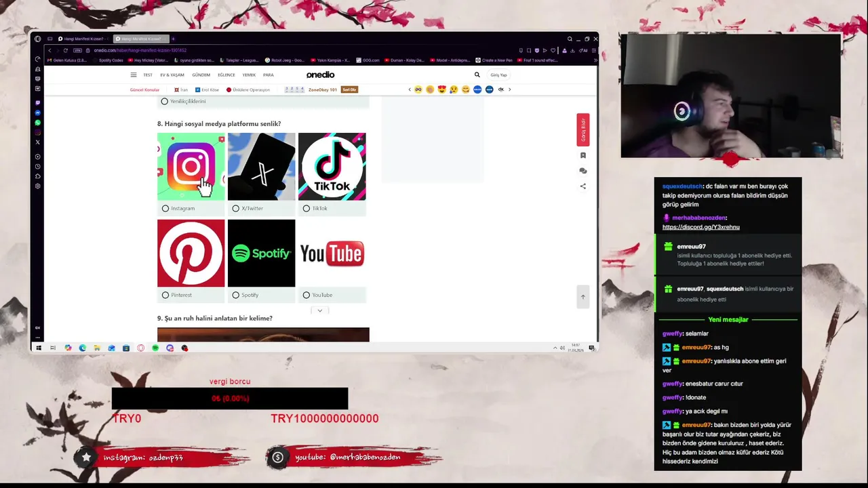Open the GÜNDEM menu item
The image size is (868, 488).
(201, 75)
